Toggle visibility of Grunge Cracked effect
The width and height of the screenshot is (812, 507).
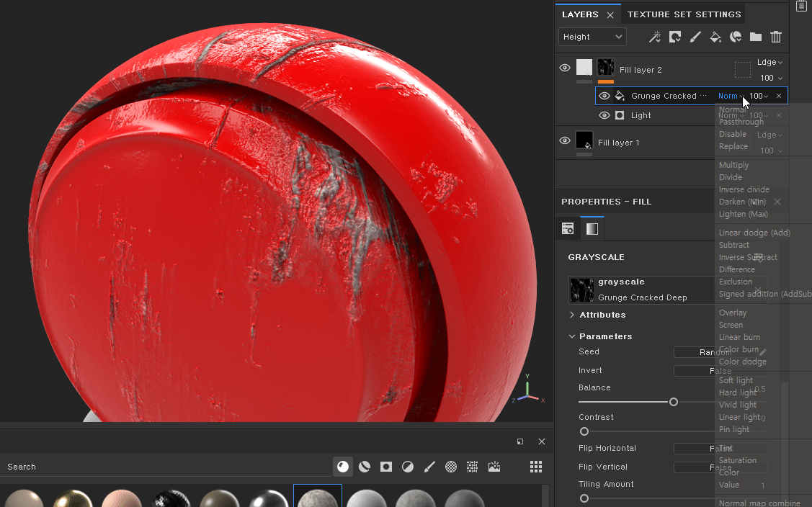coord(604,96)
